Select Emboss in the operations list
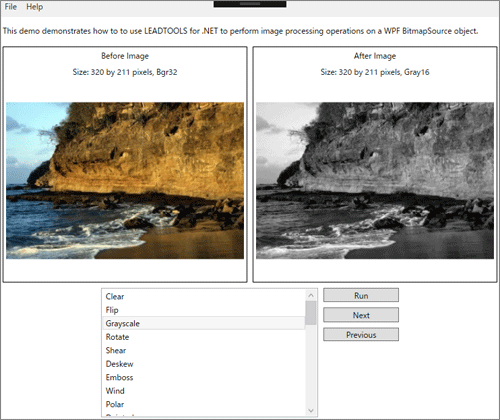Viewport: 500px width, 420px height. pos(203,377)
